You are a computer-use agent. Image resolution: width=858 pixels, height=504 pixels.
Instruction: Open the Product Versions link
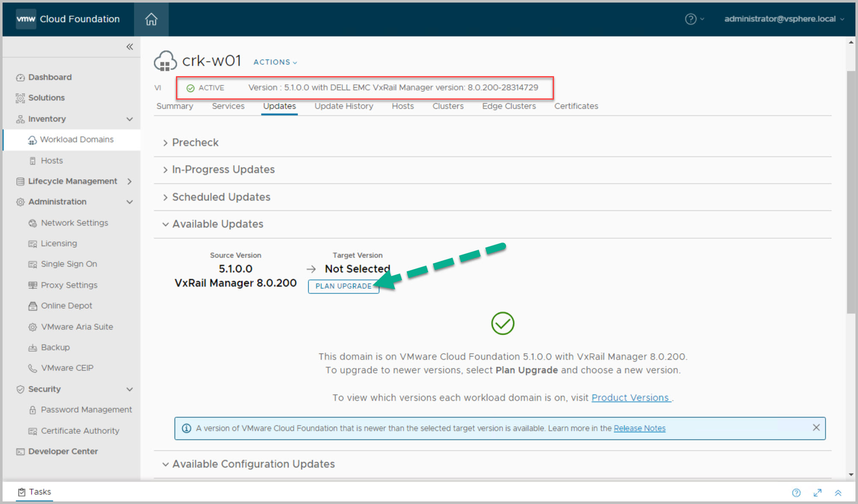pos(630,398)
